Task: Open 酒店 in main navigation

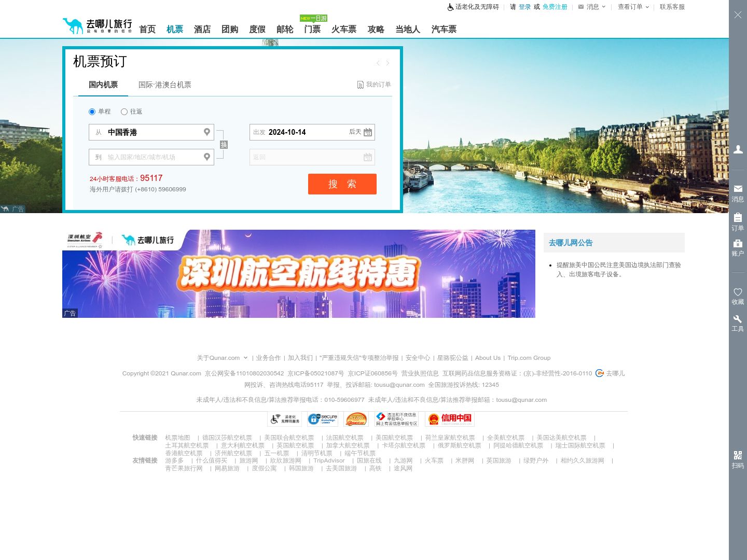Action: (202, 30)
